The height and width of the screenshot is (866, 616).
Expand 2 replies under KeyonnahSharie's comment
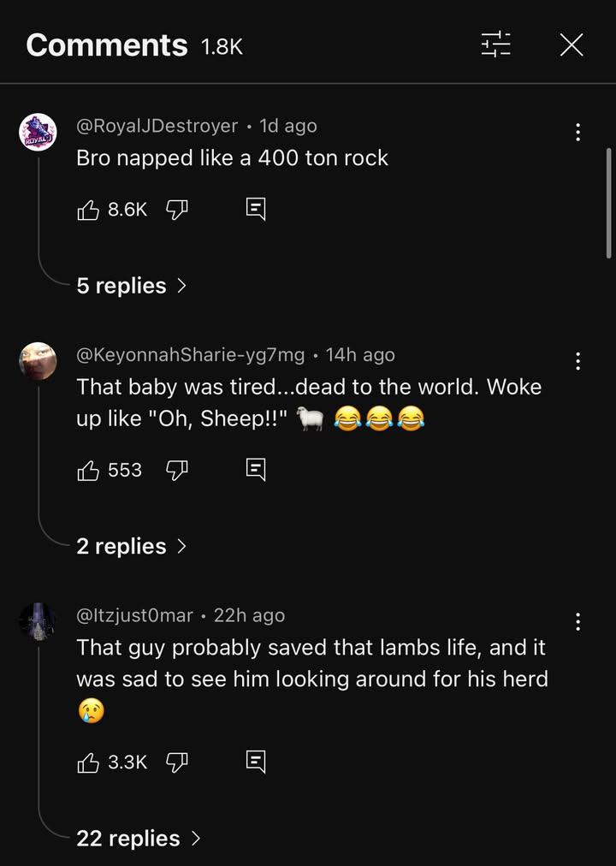pos(131,546)
